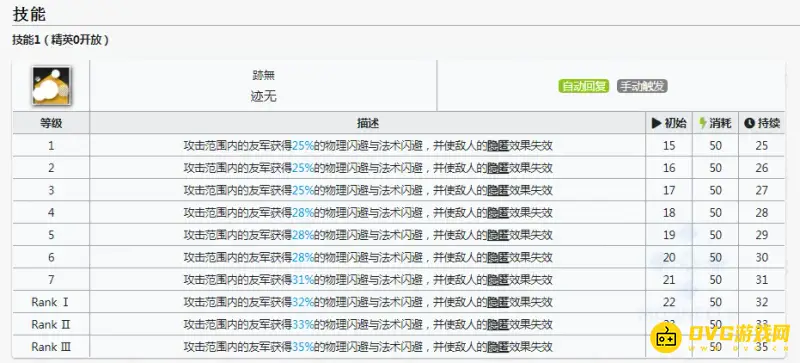Select level 2 in the 等级 column

(x=51, y=168)
